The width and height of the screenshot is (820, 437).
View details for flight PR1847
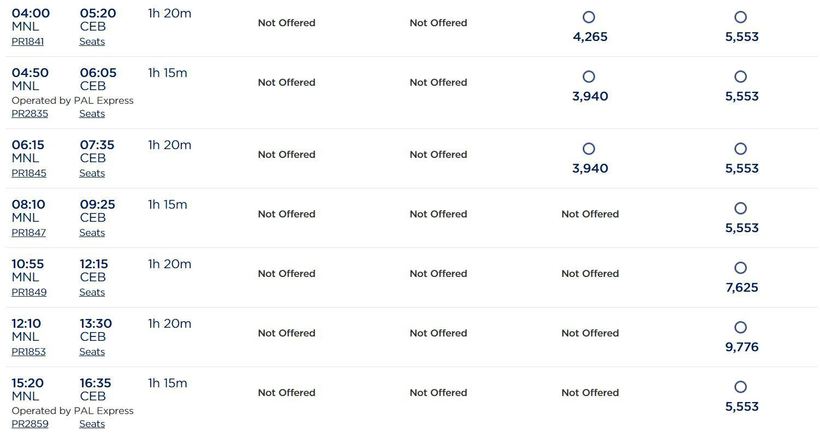(29, 232)
